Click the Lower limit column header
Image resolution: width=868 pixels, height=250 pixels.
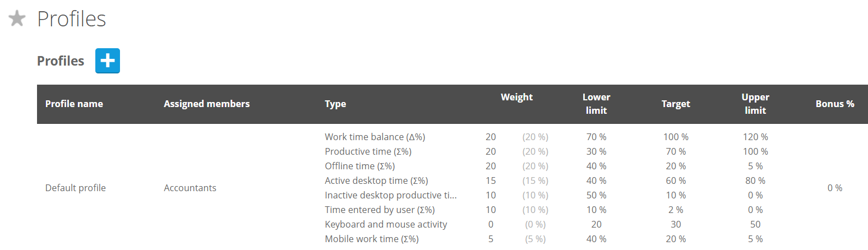coord(596,104)
